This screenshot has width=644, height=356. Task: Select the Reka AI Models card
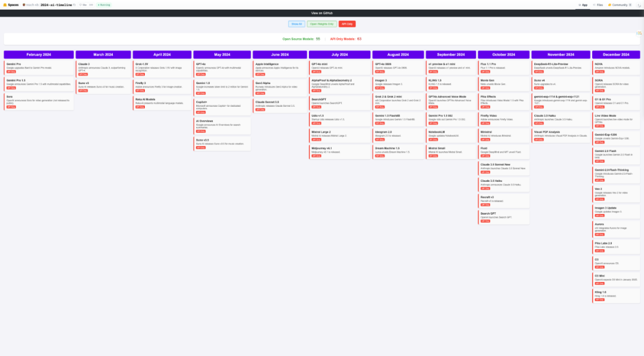(162, 103)
